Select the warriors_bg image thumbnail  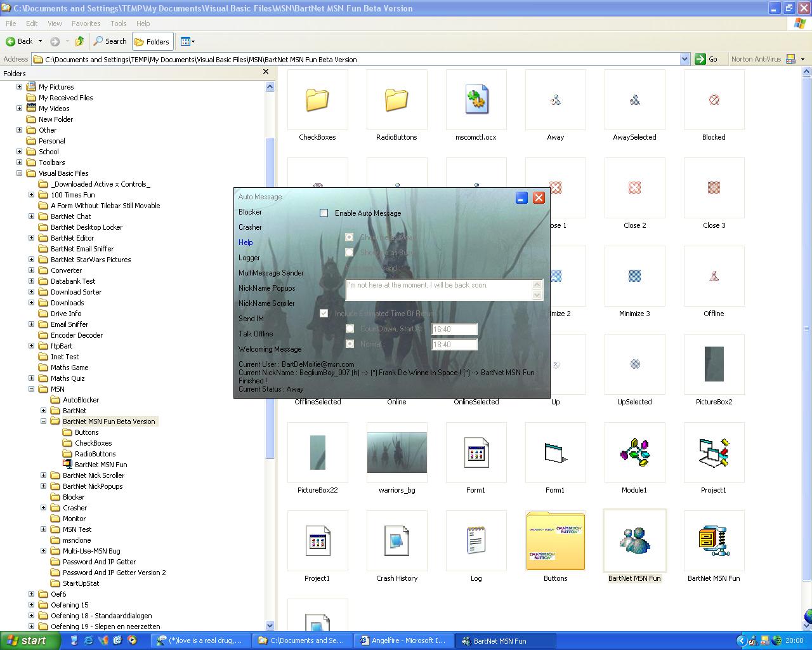(x=396, y=453)
